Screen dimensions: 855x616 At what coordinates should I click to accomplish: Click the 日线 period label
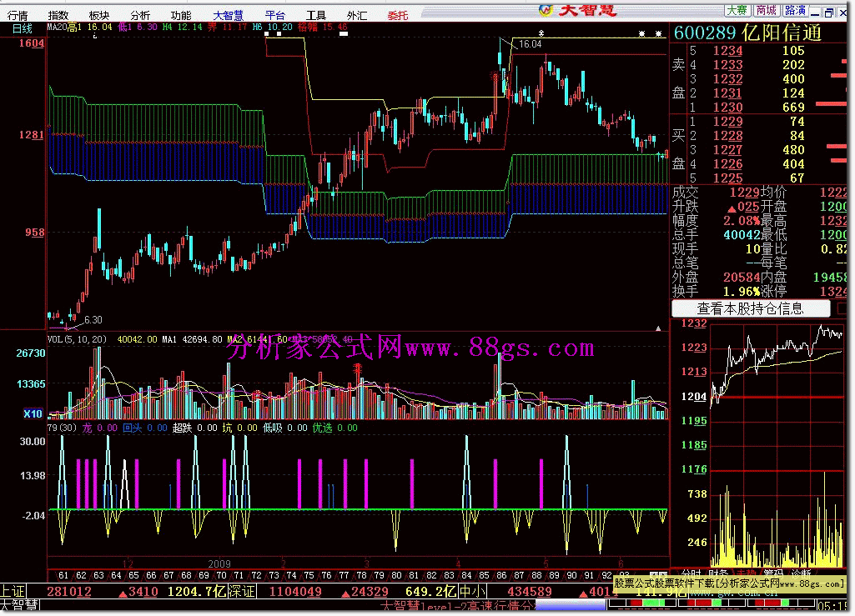click(22, 28)
